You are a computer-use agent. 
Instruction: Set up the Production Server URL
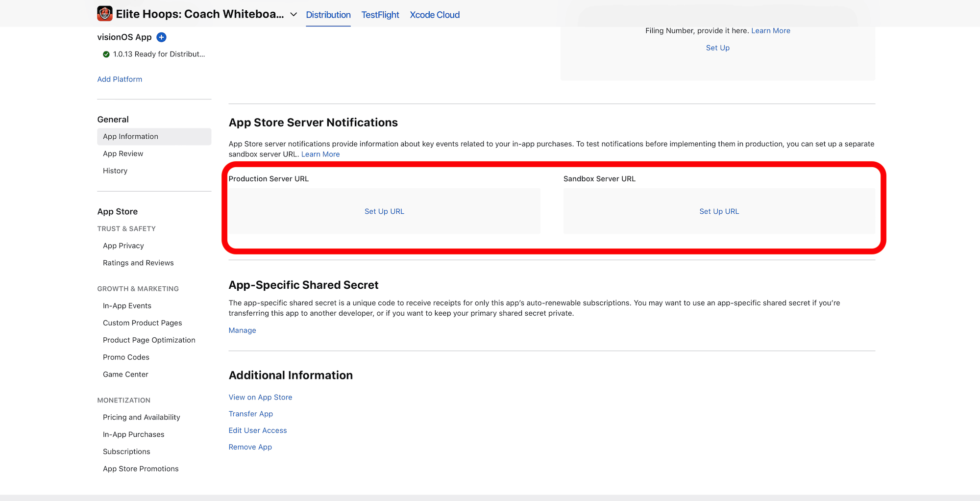[384, 211]
